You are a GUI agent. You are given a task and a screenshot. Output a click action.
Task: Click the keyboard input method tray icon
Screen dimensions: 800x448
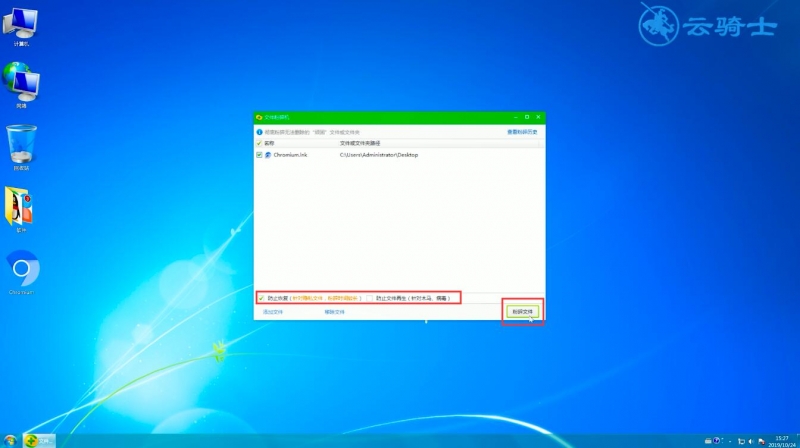click(708, 441)
